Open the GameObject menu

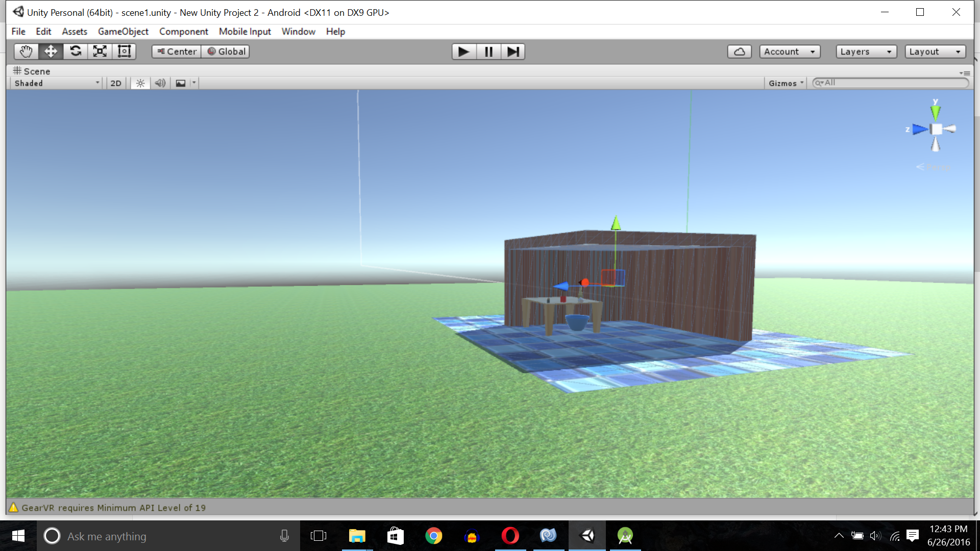point(123,32)
